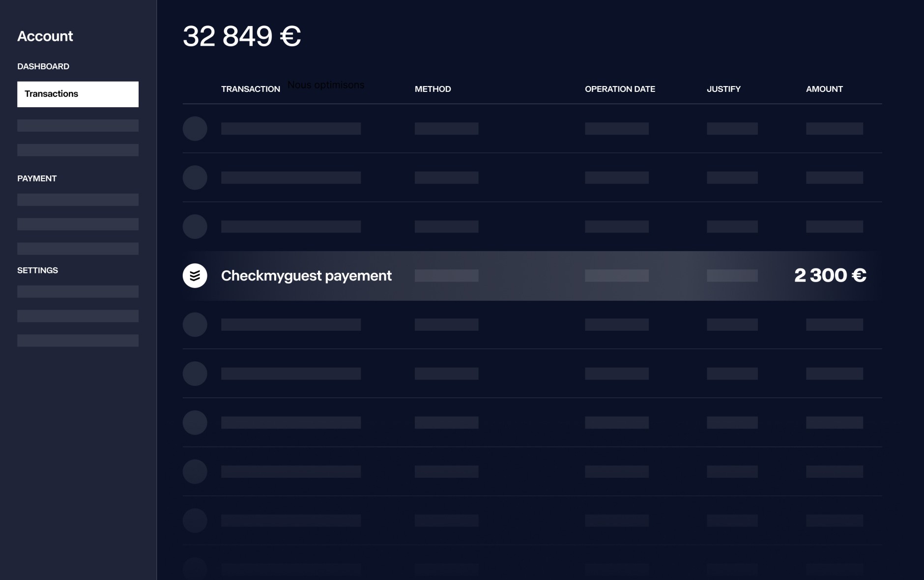
Task: Expand the PAYMENT sidebar section
Action: [37, 178]
